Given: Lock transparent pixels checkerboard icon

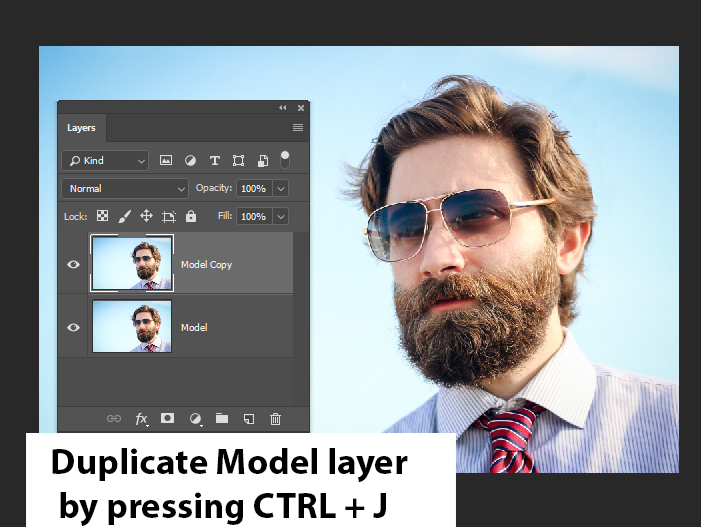Looking at the screenshot, I should pos(102,216).
